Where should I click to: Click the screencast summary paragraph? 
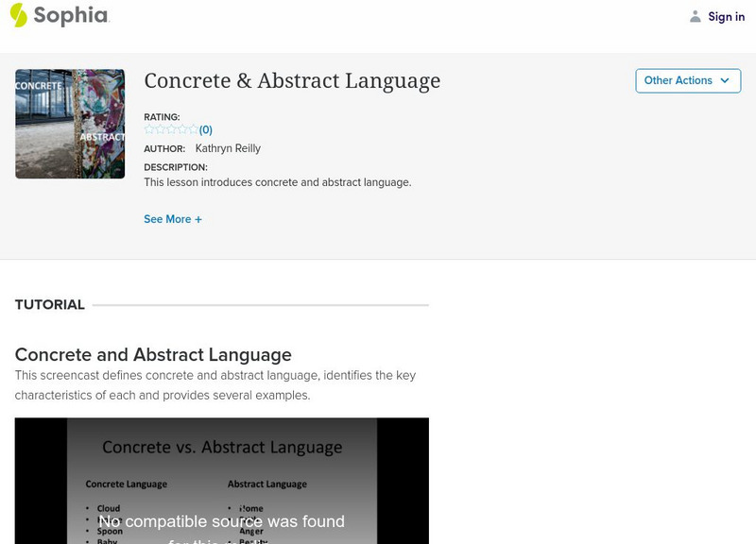tap(215, 385)
